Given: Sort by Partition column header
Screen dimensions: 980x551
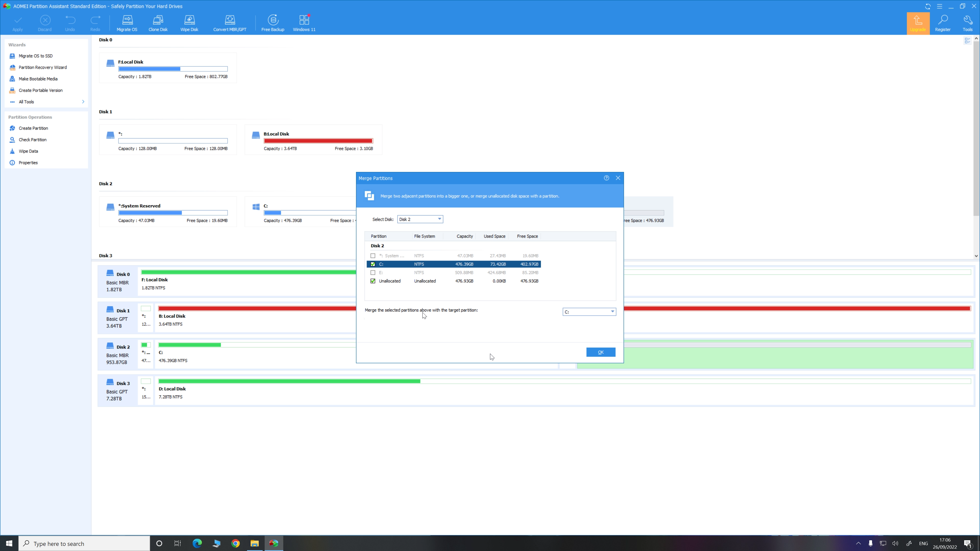Looking at the screenshot, I should (378, 236).
